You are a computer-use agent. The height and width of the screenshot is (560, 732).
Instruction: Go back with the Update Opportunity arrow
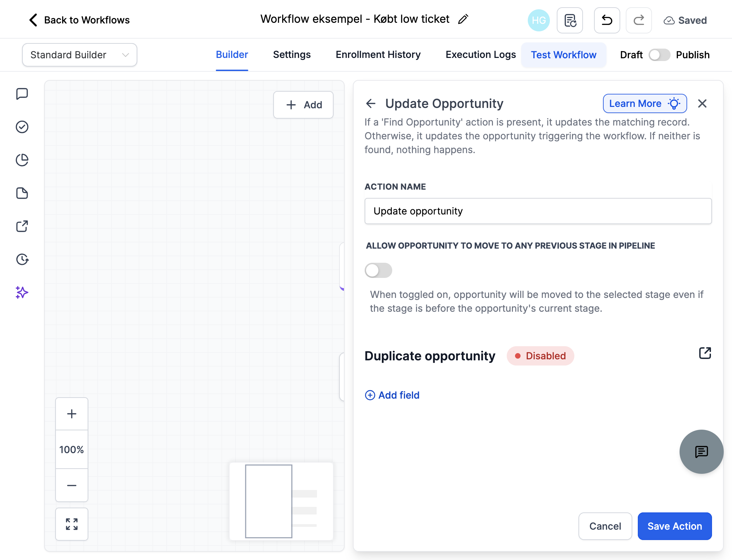[371, 103]
